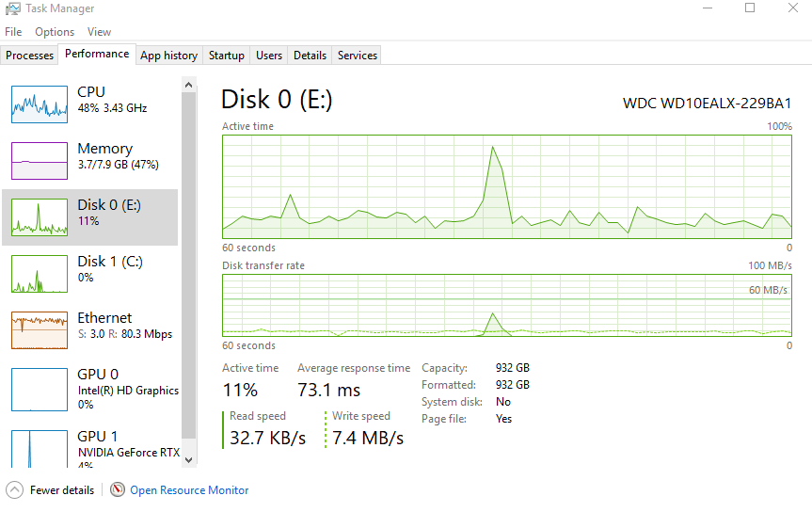Open the Details tab
The width and height of the screenshot is (812, 512).
click(310, 56)
